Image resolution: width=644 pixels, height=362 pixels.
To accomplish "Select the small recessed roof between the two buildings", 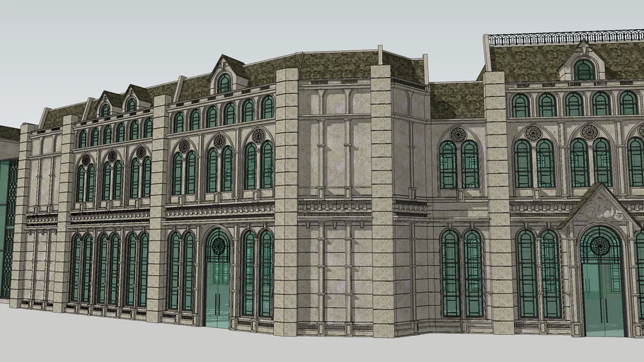I will coord(456,100).
